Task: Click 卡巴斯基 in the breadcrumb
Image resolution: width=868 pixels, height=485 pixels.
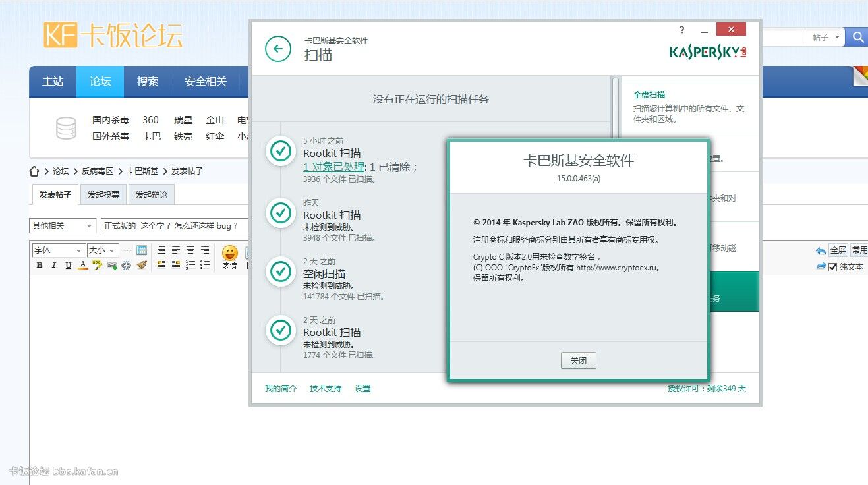Action: (x=143, y=171)
